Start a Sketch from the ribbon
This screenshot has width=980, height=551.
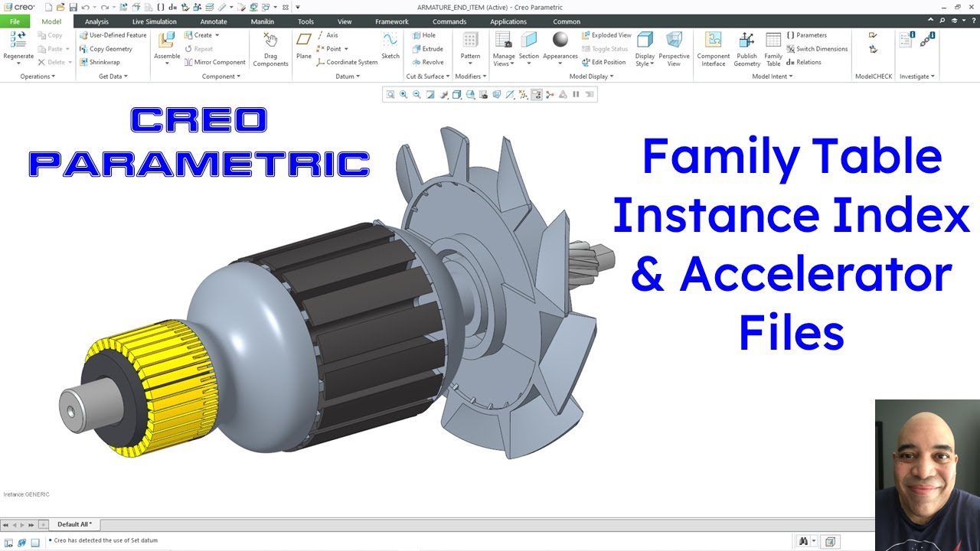click(390, 46)
